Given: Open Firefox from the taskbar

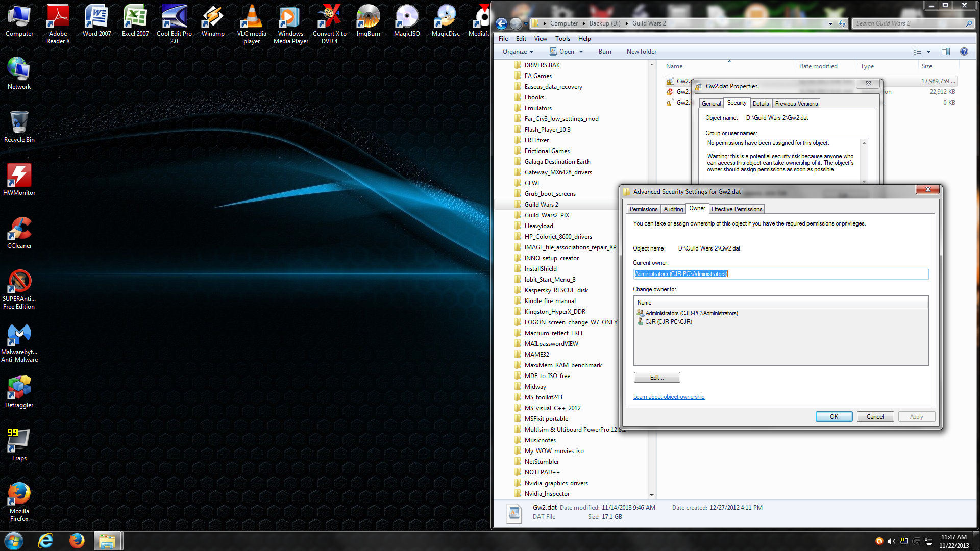Looking at the screenshot, I should (77, 541).
